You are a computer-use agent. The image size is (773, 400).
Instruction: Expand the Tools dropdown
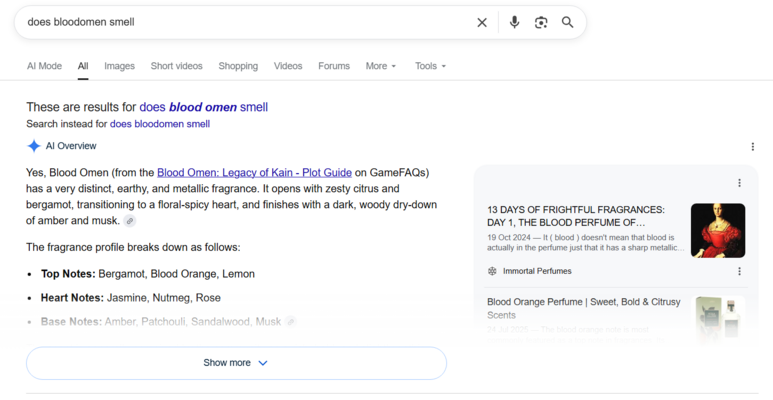(430, 66)
